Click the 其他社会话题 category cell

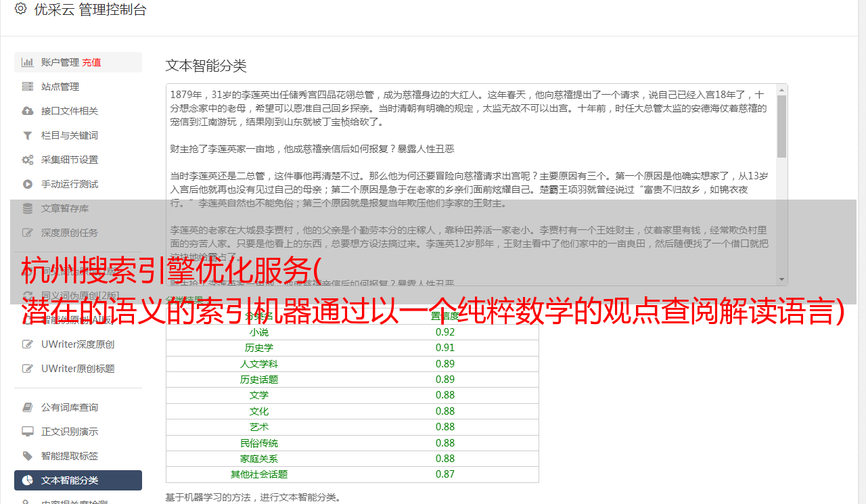tap(259, 474)
